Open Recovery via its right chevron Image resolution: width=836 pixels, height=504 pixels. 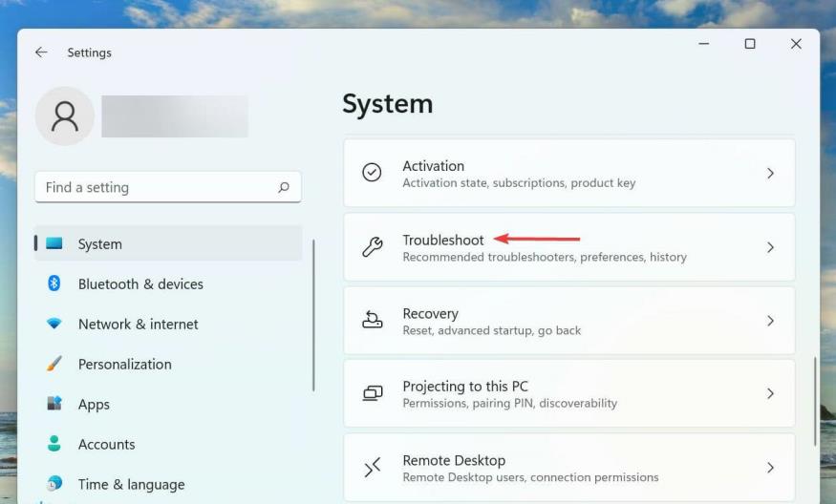(x=770, y=321)
